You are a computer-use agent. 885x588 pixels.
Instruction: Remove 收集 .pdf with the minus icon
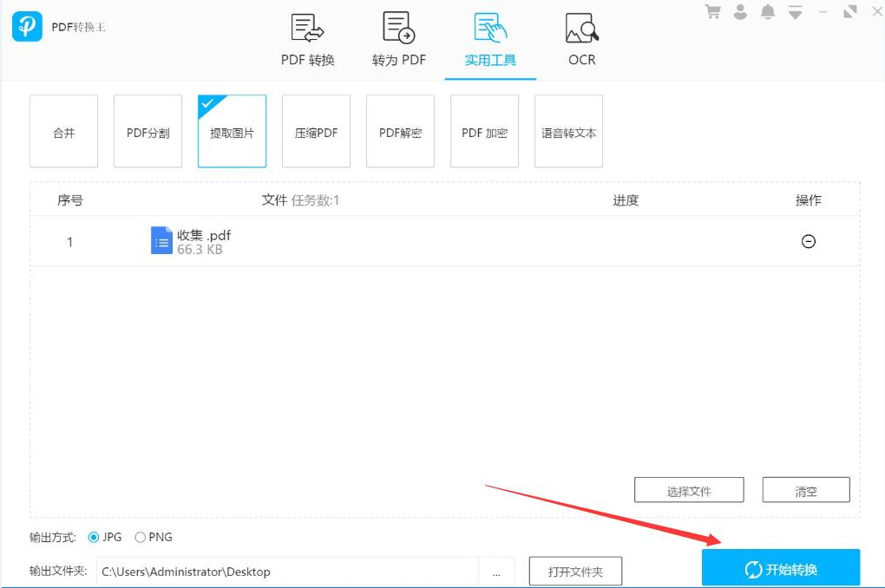[x=809, y=241]
